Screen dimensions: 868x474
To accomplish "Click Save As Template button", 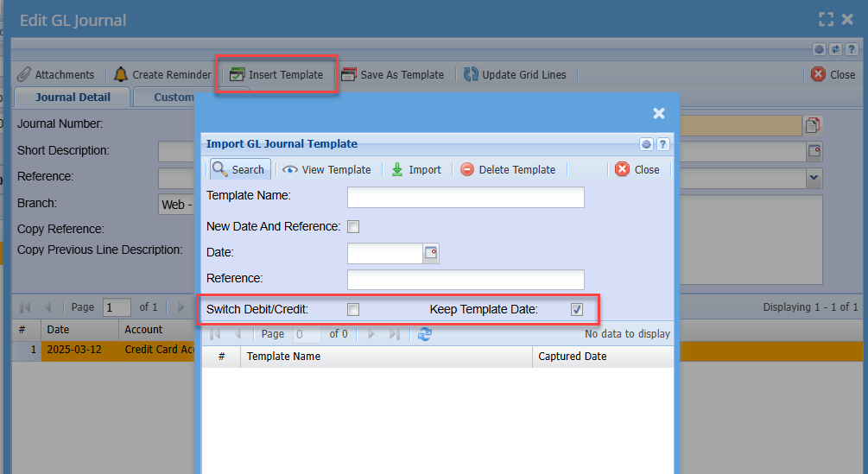I will point(392,74).
